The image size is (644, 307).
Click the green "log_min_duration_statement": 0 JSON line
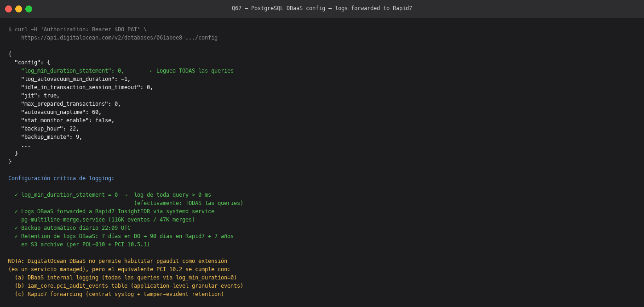point(72,71)
